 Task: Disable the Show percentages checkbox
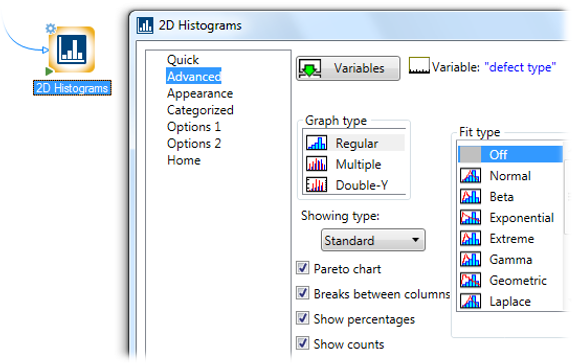click(x=302, y=318)
